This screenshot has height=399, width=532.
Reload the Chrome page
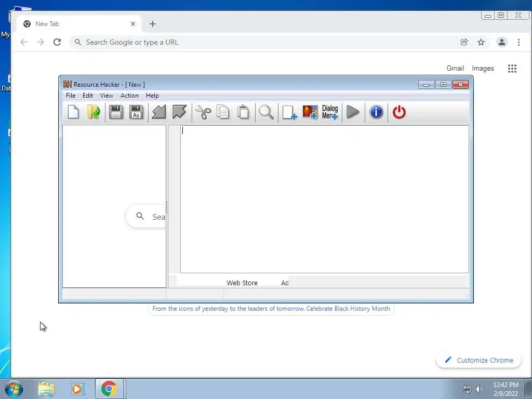coord(57,42)
